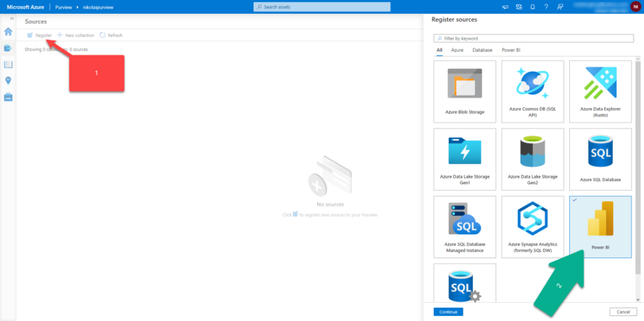Select the Azure Cosmos DB (SQL API) tile
This screenshot has width=644, height=321.
(x=533, y=91)
